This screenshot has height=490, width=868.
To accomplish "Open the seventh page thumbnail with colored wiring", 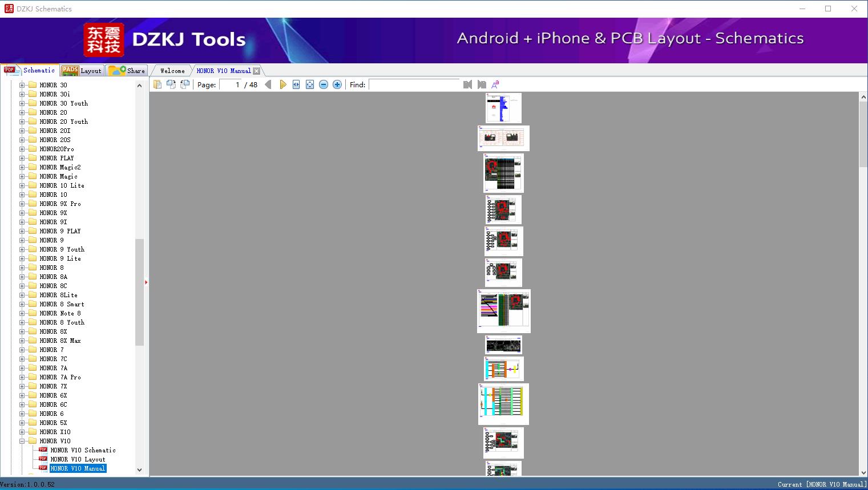I will pyautogui.click(x=504, y=311).
